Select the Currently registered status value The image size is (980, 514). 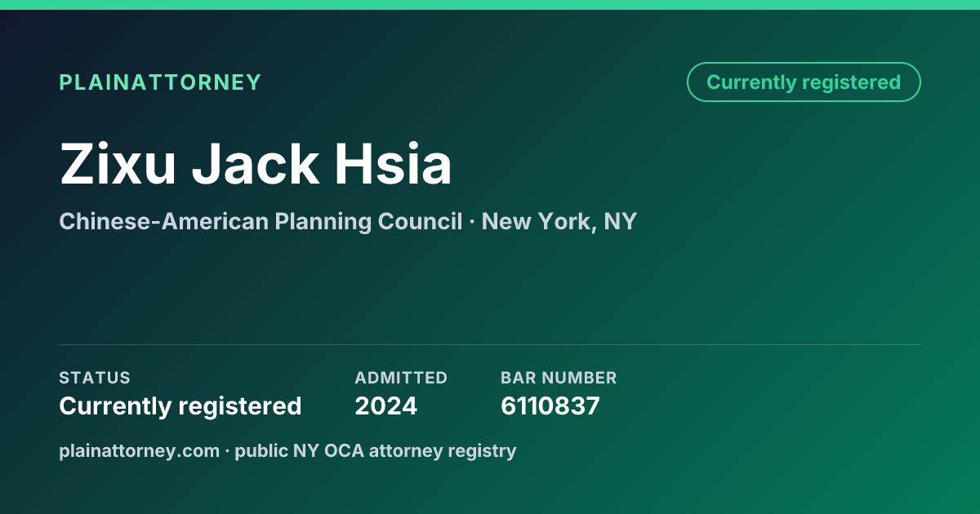pyautogui.click(x=180, y=405)
